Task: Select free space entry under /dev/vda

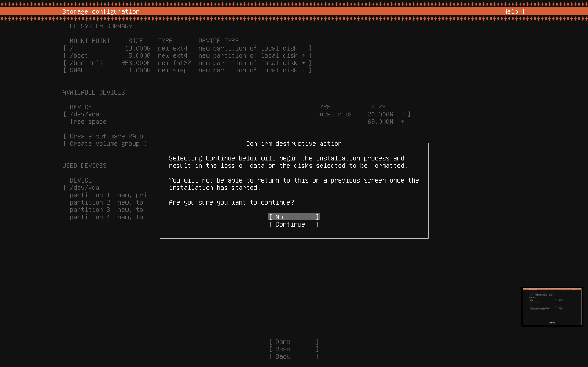Action: pos(88,122)
